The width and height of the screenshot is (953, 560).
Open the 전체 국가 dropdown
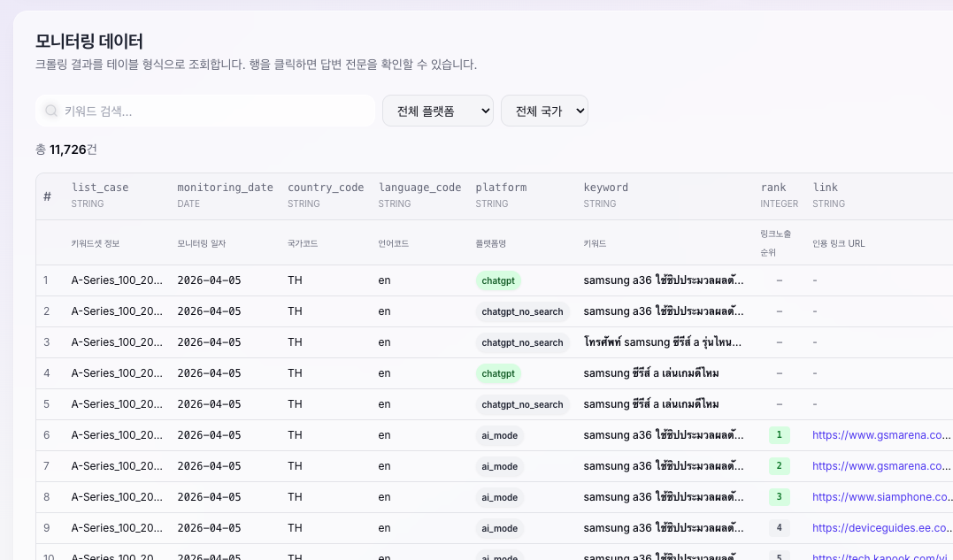point(544,111)
